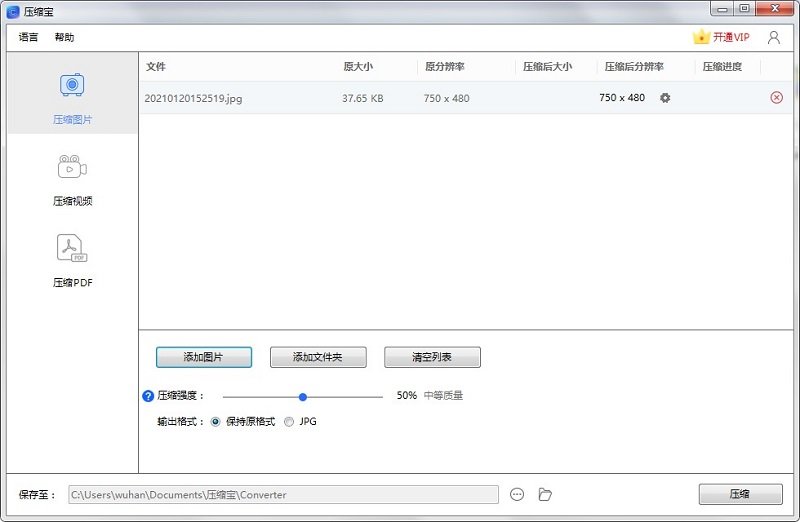
Task: Click the 保存至 save path field
Action: (283, 494)
